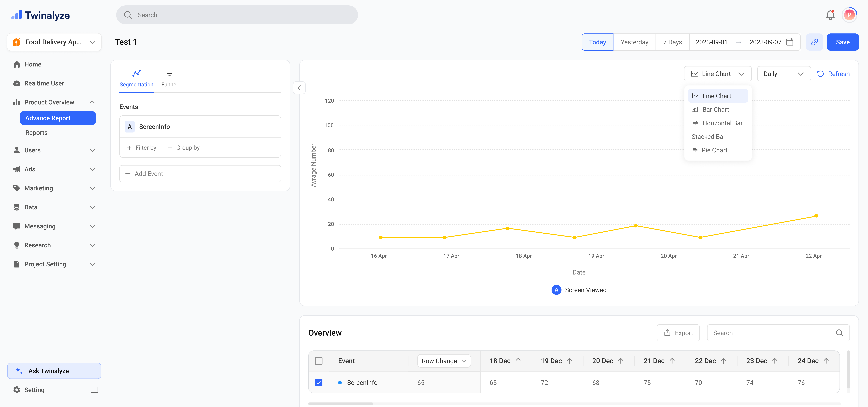Open the calendar date picker icon
The width and height of the screenshot is (868, 407).
pyautogui.click(x=790, y=42)
